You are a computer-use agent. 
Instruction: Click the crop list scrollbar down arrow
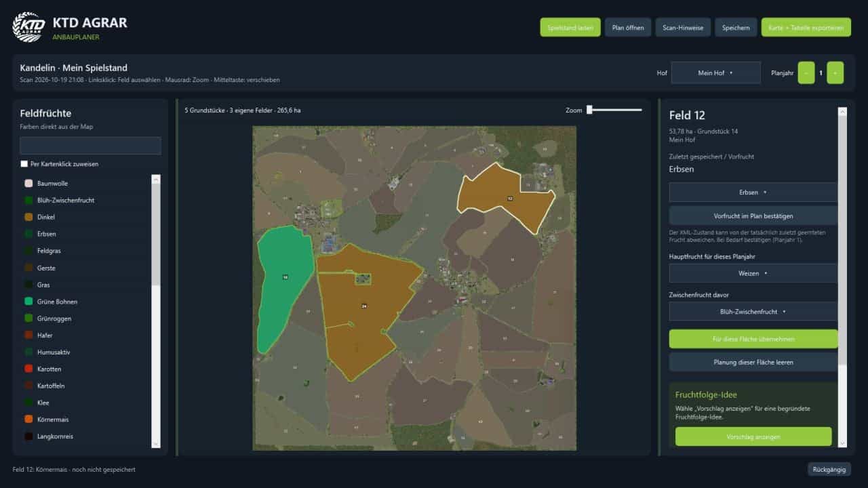156,443
